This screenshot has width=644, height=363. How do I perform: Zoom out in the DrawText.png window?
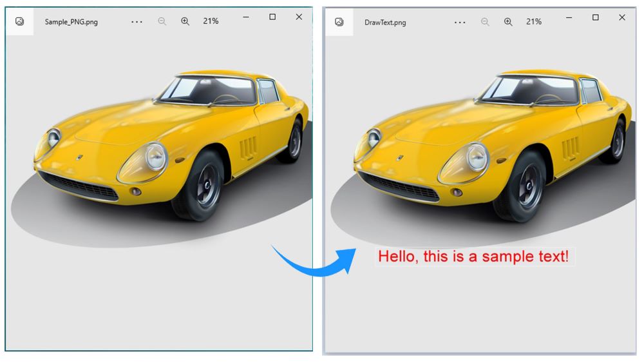click(x=485, y=22)
